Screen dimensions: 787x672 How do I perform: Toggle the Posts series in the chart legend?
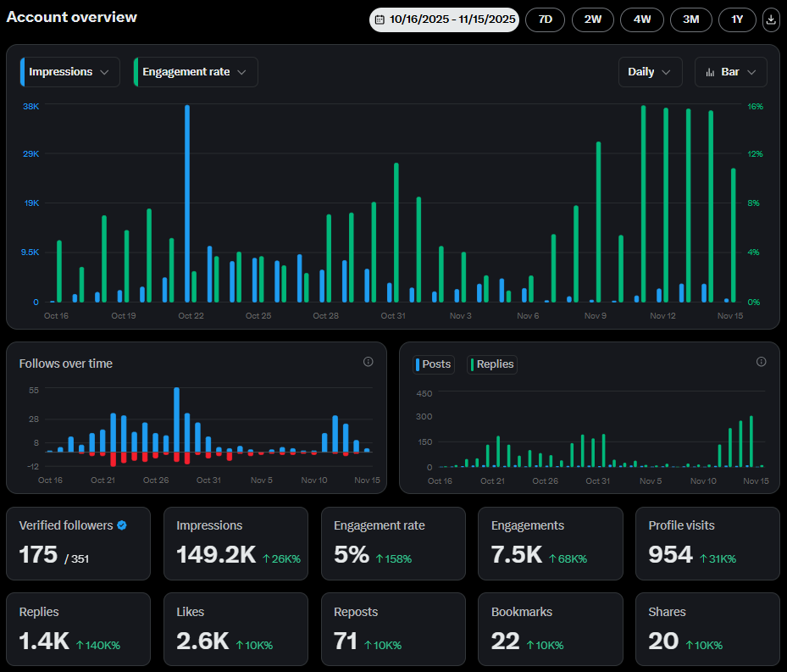coord(434,364)
